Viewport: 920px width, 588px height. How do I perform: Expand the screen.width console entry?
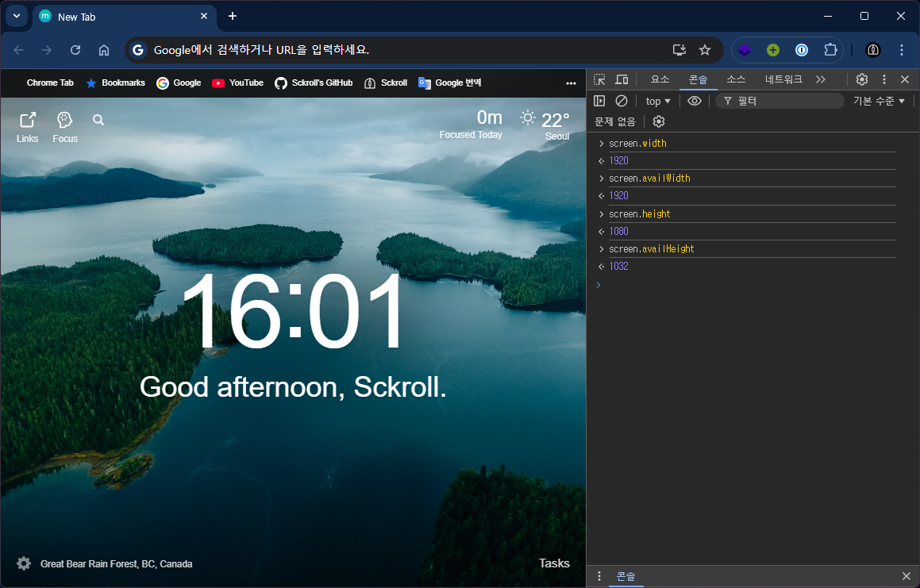(x=601, y=143)
